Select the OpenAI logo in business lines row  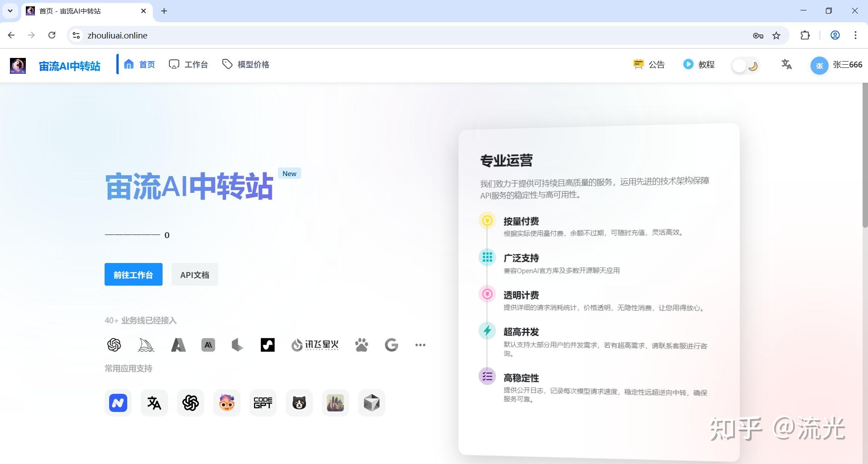114,344
